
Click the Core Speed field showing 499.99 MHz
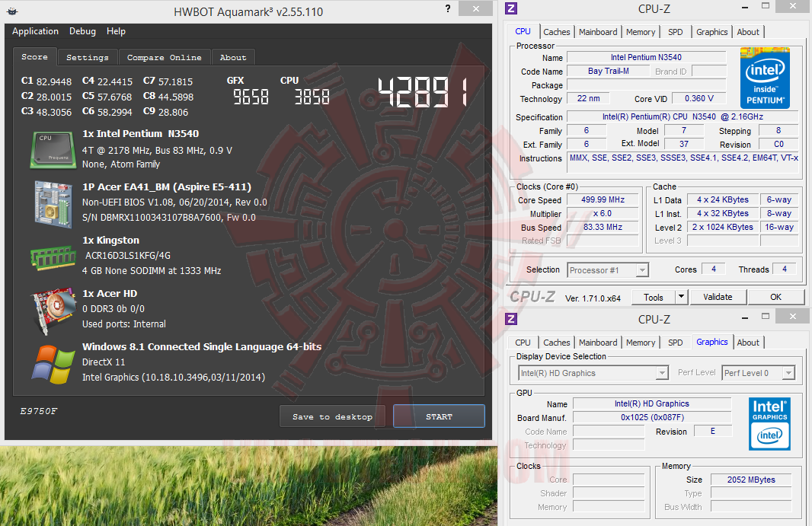point(603,200)
